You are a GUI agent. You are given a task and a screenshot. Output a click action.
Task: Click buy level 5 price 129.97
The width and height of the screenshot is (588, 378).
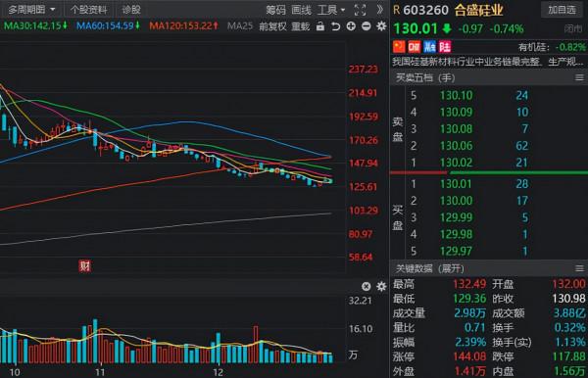(456, 251)
